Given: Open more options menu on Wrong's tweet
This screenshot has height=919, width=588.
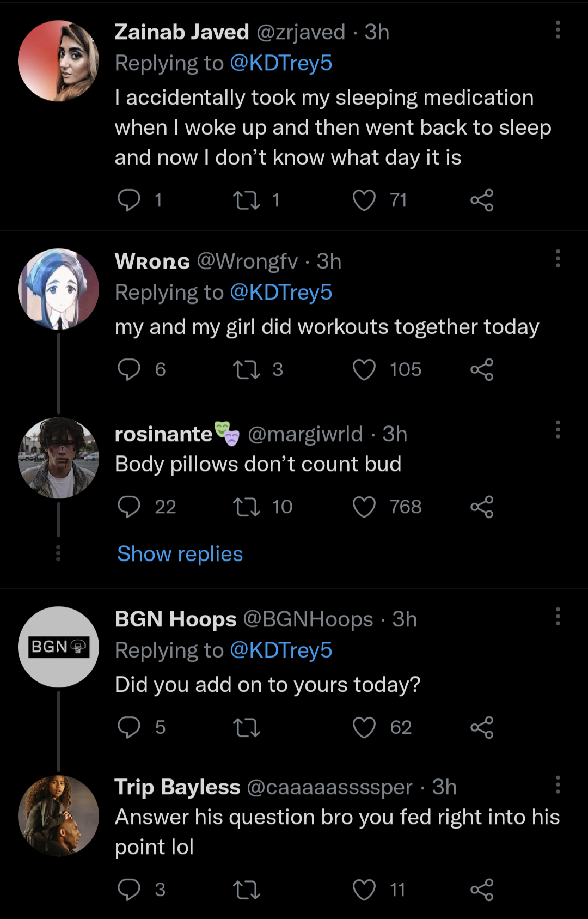Looking at the screenshot, I should click(x=558, y=259).
